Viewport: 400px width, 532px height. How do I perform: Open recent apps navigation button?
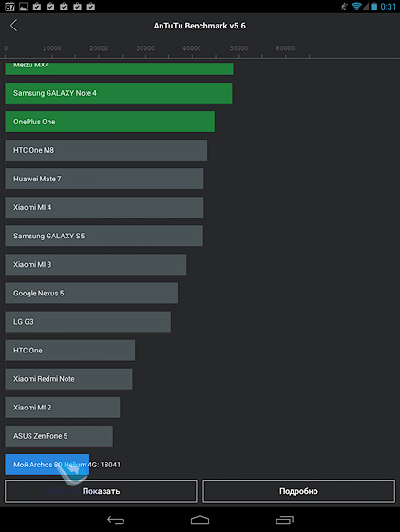coord(284,520)
